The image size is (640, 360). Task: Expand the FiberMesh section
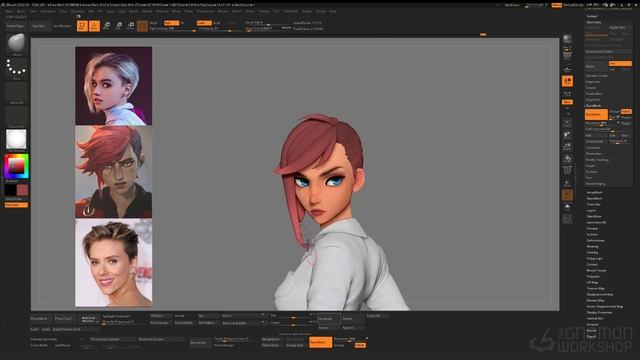(x=594, y=216)
